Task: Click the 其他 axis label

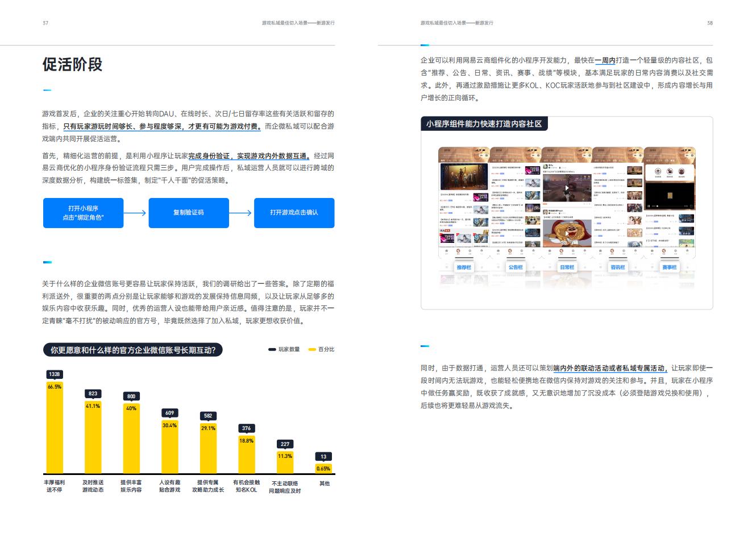Action: click(x=324, y=484)
